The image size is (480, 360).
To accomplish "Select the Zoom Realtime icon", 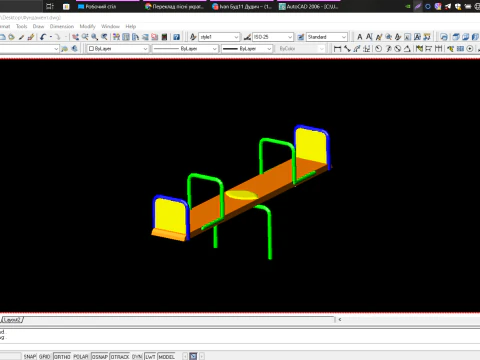I will 85,37.
